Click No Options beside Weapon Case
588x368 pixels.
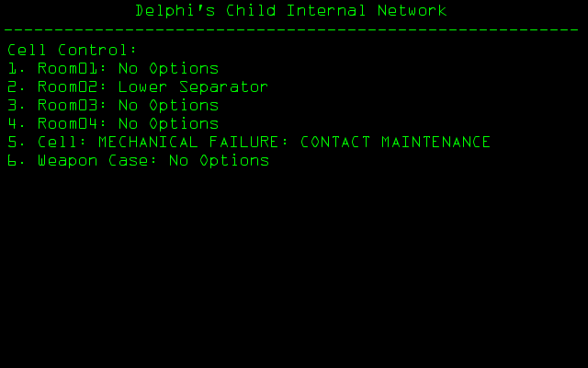(x=219, y=161)
